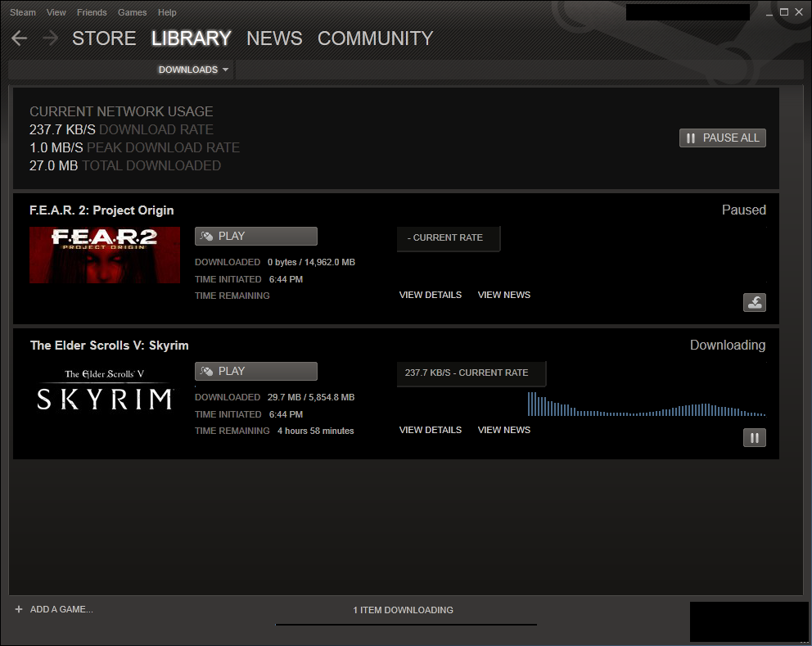Viewport: 812px width, 646px height.
Task: Click the Skyrim logo thumbnail
Action: [105, 390]
